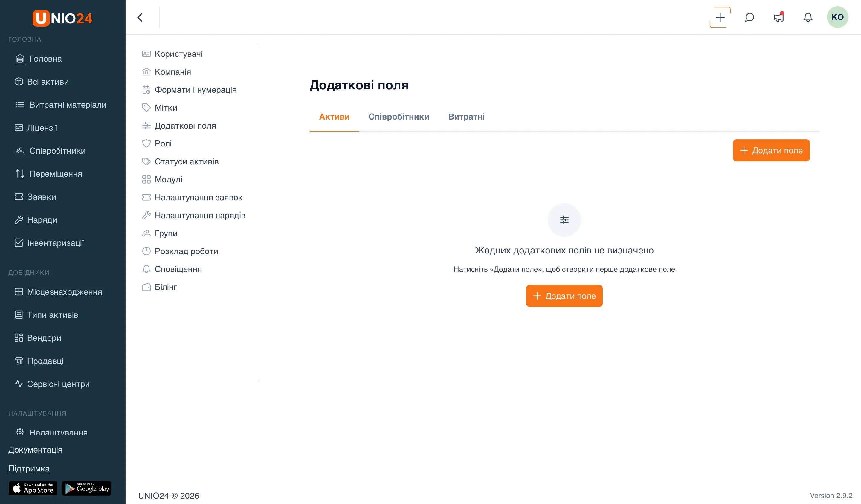Image resolution: width=861 pixels, height=504 pixels.
Task: Click the Групи people icon
Action: point(146,233)
